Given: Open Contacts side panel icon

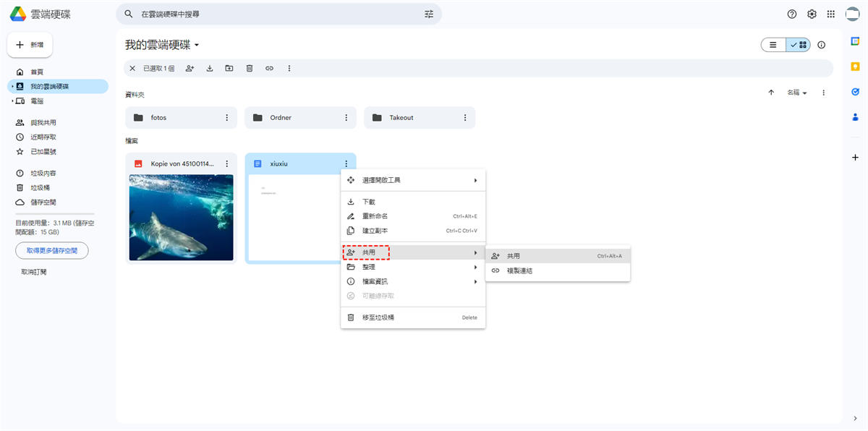Looking at the screenshot, I should click(x=856, y=116).
